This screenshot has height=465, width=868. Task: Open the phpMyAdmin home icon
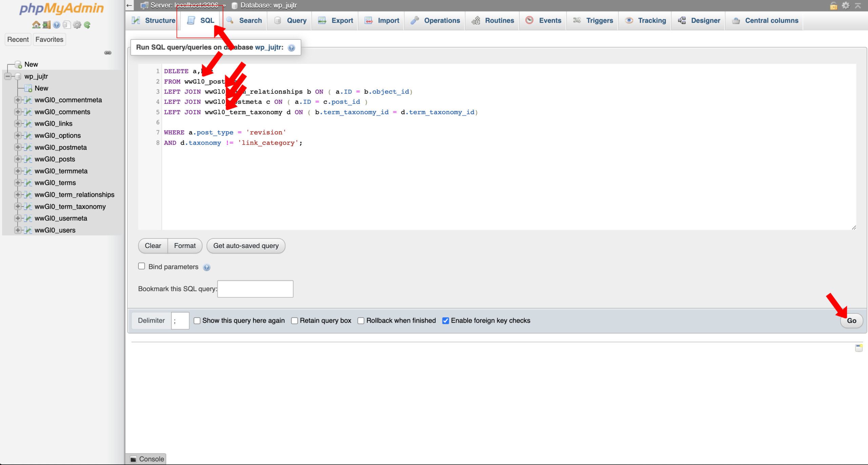(x=36, y=25)
